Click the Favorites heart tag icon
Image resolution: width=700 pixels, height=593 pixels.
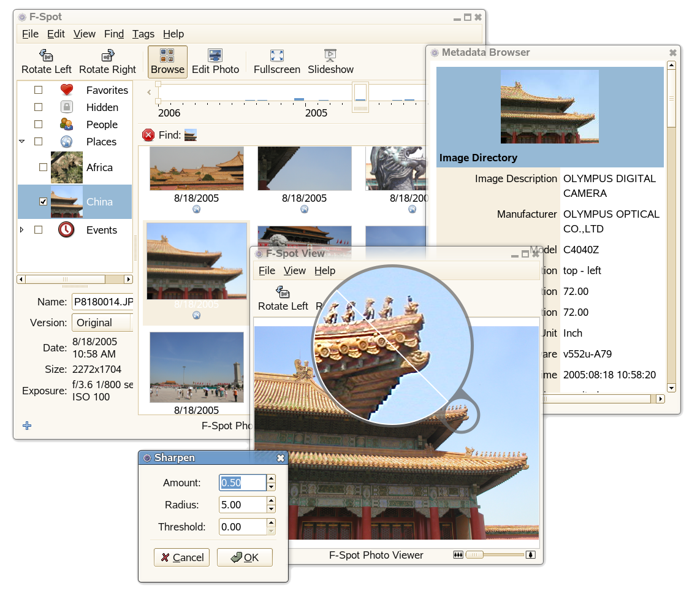pyautogui.click(x=67, y=90)
